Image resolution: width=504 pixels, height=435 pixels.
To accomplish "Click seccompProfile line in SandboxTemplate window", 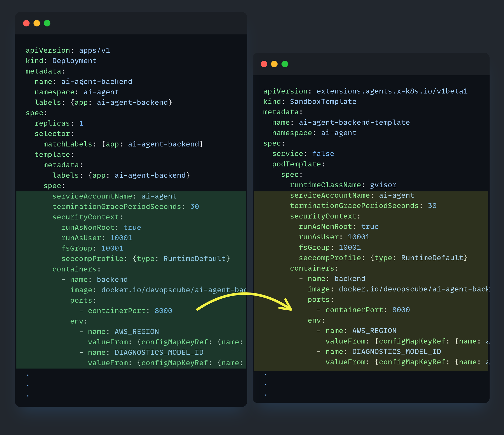I will (383, 258).
